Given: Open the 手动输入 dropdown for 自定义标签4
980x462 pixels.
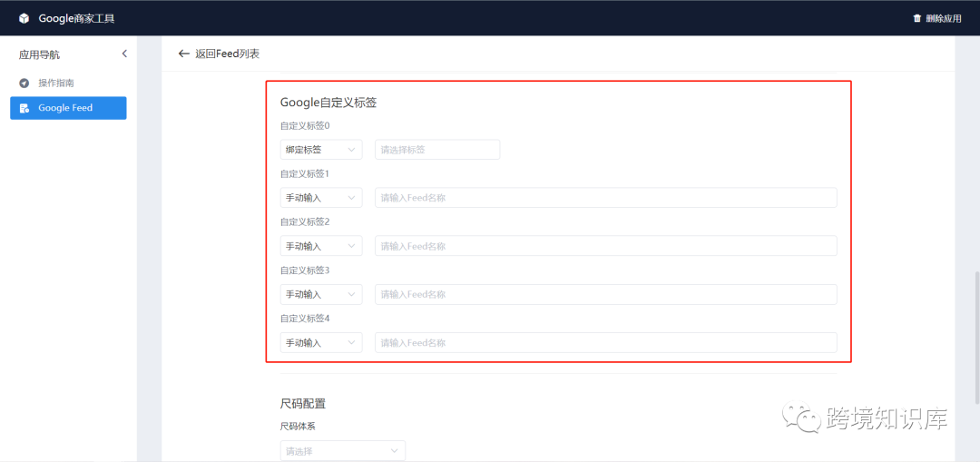Looking at the screenshot, I should (321, 342).
